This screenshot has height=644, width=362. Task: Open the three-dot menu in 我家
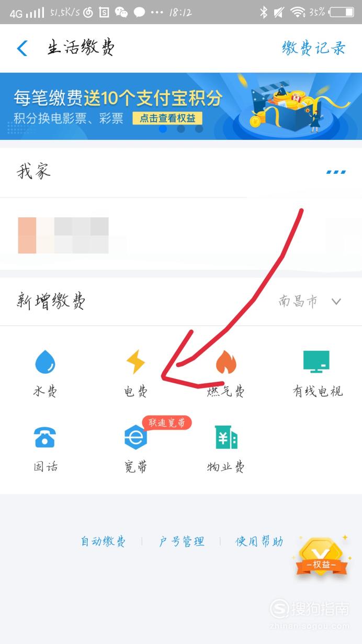(336, 172)
